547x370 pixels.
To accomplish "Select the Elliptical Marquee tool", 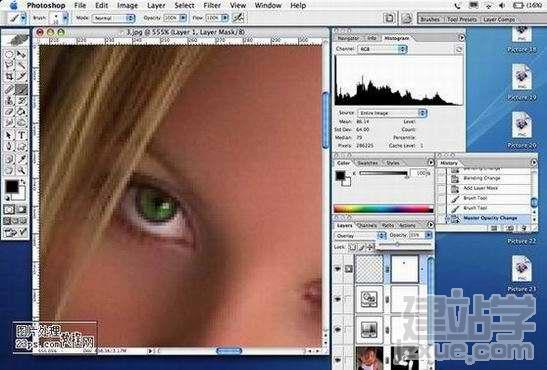I will point(9,54).
